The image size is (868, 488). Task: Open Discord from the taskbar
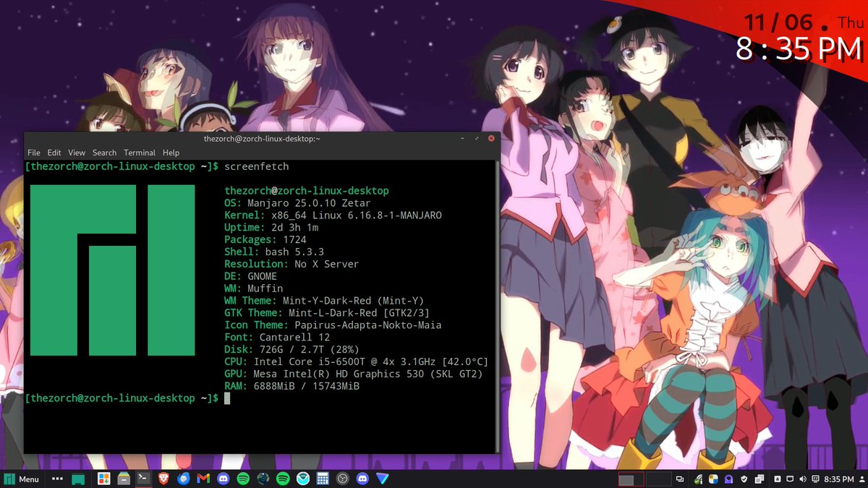(224, 478)
